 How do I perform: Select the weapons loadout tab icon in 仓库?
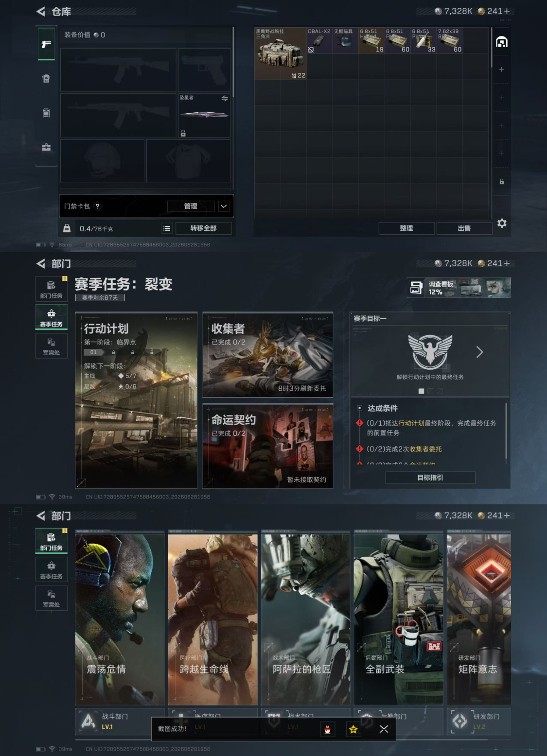coord(46,44)
